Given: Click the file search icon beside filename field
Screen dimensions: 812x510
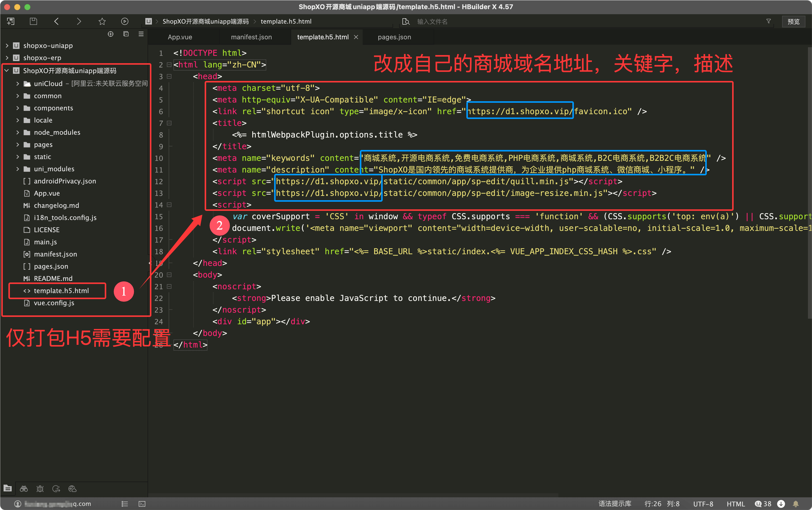Looking at the screenshot, I should [x=406, y=21].
